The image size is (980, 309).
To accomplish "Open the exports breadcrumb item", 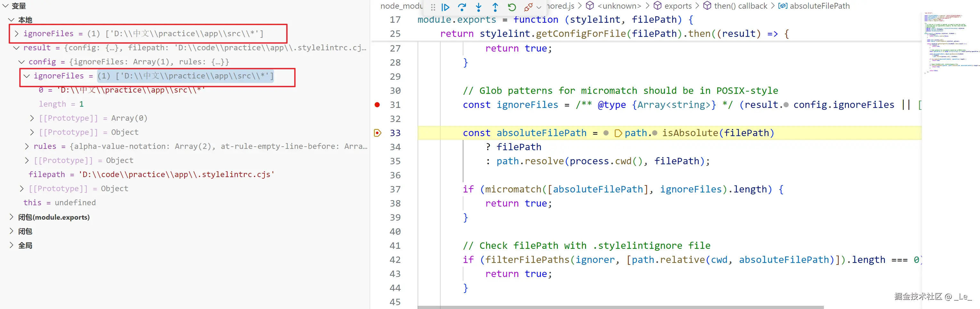I will click(x=678, y=6).
